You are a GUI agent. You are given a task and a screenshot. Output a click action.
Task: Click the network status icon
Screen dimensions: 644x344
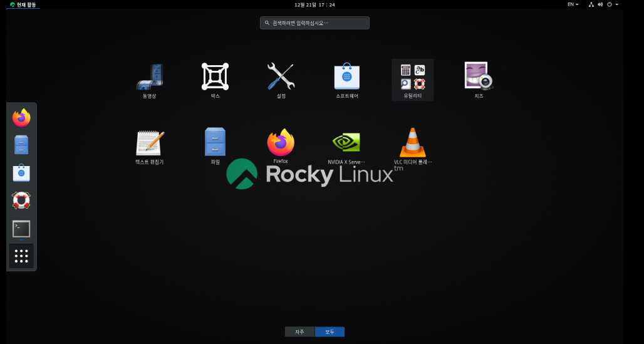pos(591,4)
